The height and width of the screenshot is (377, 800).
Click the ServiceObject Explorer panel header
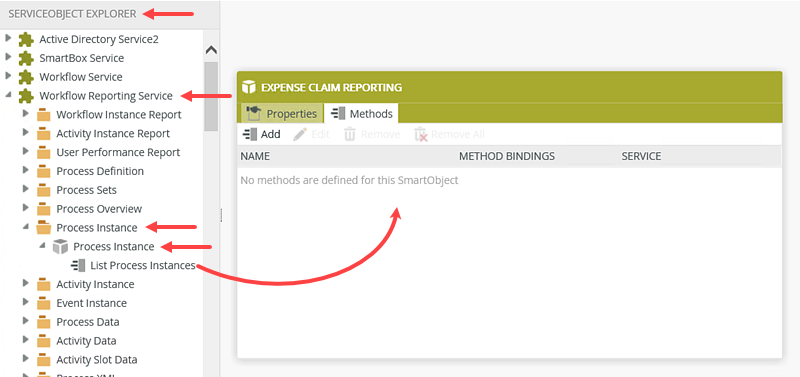tap(110, 14)
